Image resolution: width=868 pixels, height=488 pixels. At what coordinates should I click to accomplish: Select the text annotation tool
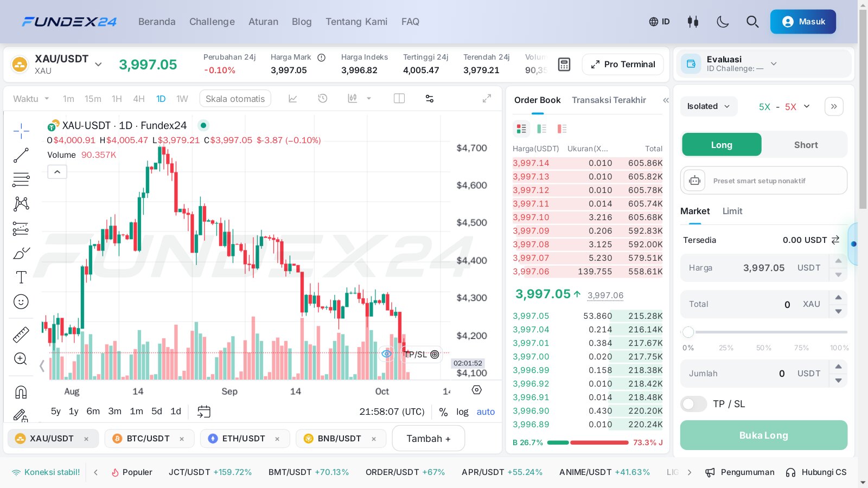click(x=21, y=278)
